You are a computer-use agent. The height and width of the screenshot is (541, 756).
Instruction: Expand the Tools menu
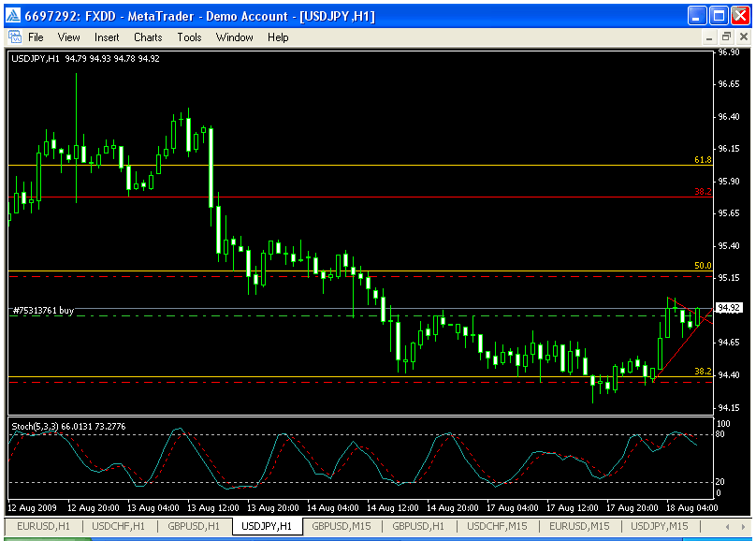[x=189, y=37]
